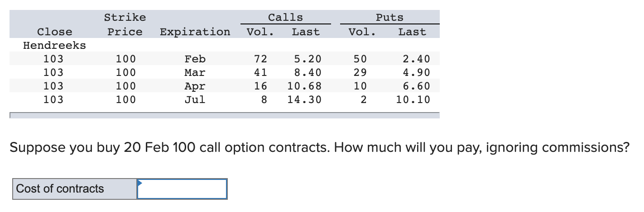This screenshot has width=644, height=212.
Task: Select the Mar put volume 29
Action: click(360, 72)
